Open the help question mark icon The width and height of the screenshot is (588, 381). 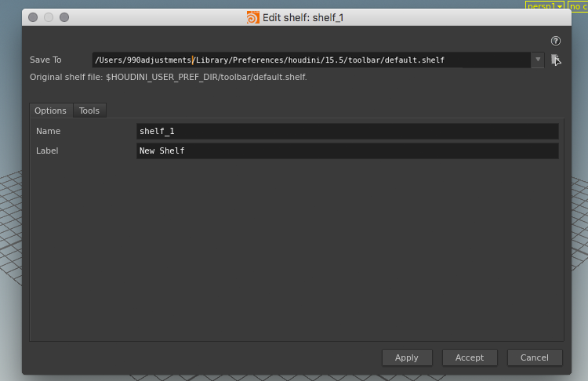click(x=555, y=41)
